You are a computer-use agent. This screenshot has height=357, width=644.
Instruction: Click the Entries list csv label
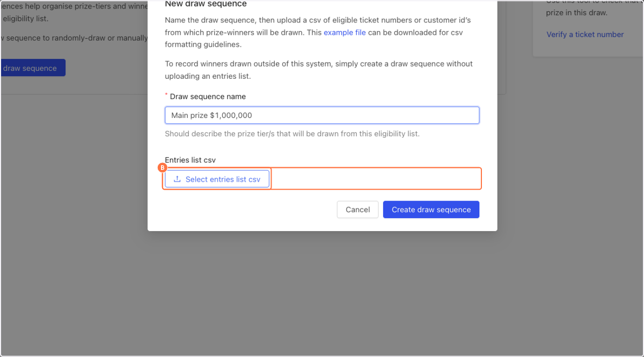coord(191,160)
